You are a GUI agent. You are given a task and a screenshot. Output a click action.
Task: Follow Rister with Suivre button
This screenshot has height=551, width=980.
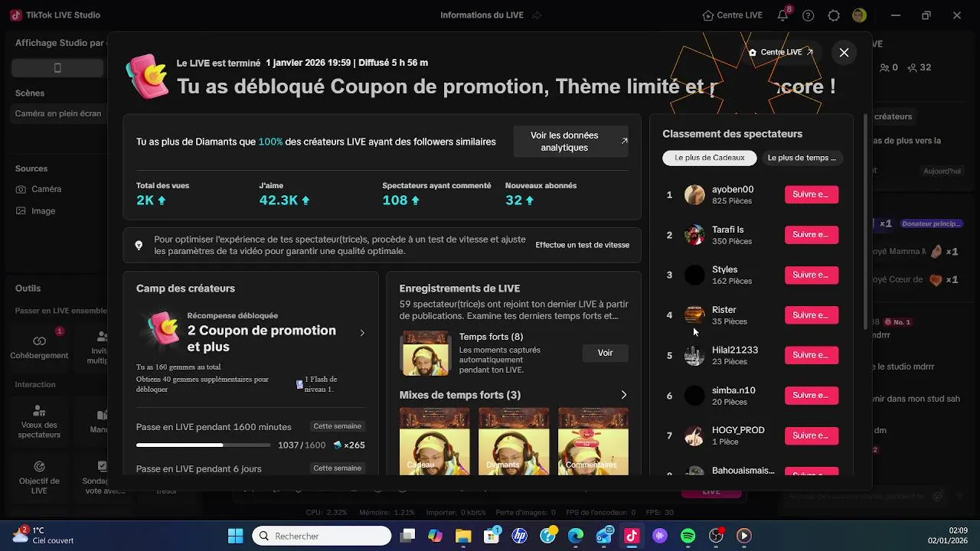811,315
